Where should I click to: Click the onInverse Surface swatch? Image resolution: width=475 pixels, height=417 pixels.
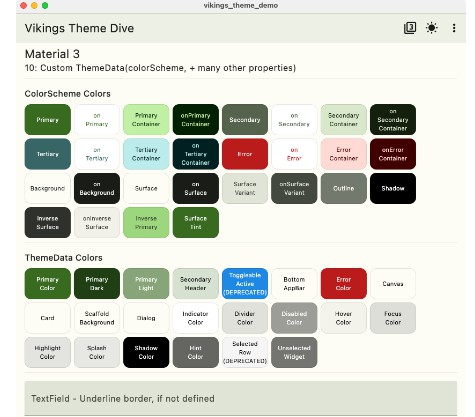click(97, 223)
